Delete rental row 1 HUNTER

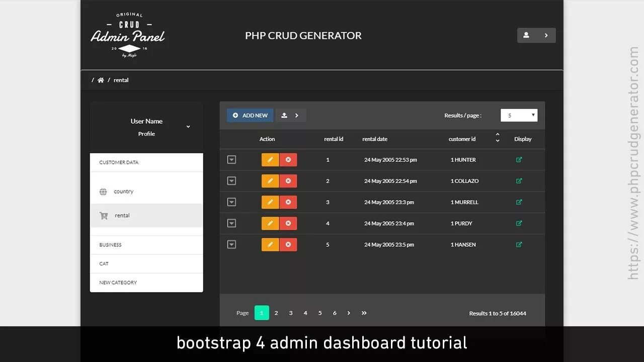(x=288, y=160)
